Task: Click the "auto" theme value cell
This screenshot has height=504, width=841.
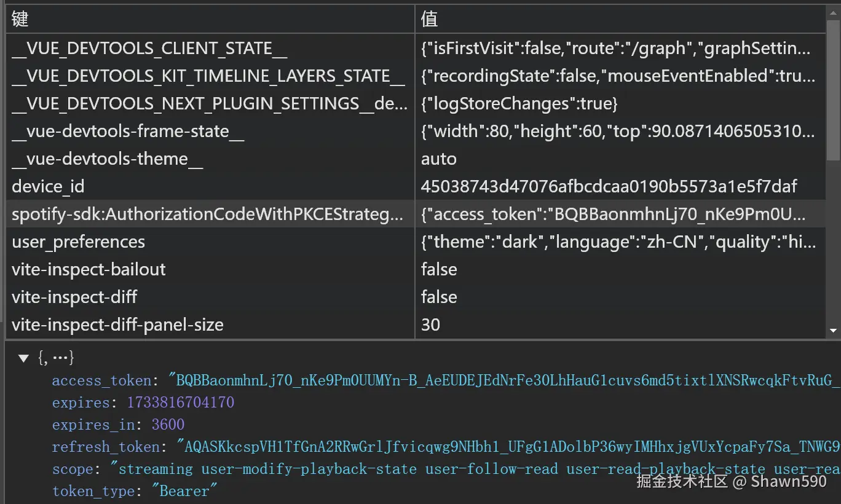Action: coord(439,159)
